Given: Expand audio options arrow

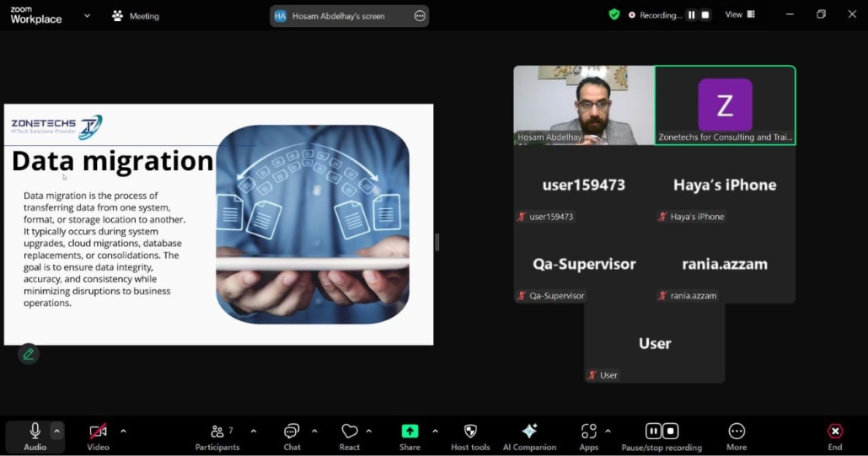Looking at the screenshot, I should coord(57,431).
